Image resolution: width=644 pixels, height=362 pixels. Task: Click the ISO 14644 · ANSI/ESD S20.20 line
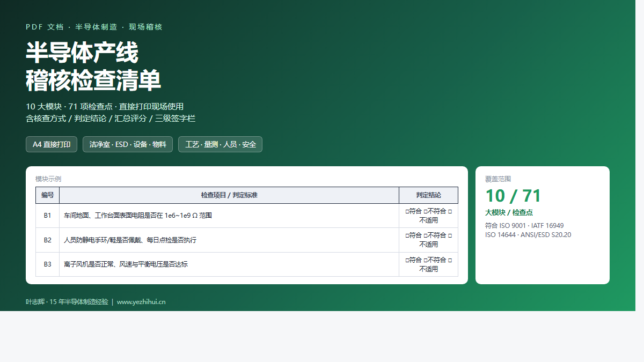(x=528, y=235)
